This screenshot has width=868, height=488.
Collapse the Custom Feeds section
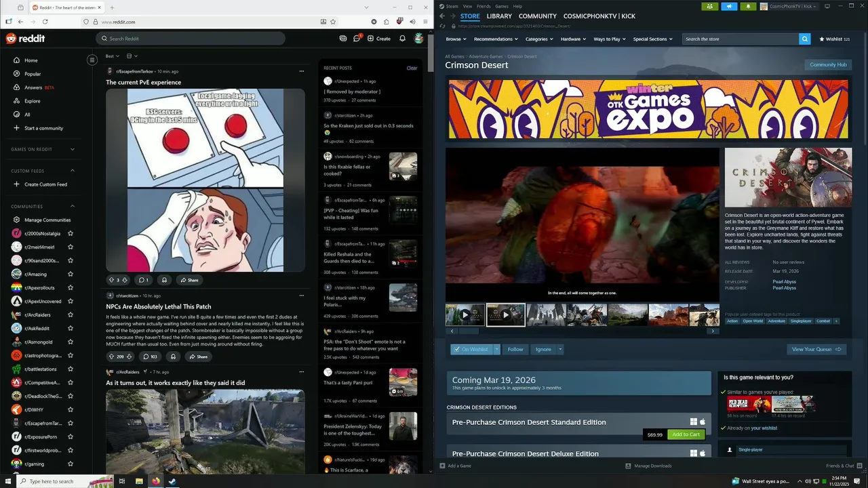pyautogui.click(x=73, y=171)
